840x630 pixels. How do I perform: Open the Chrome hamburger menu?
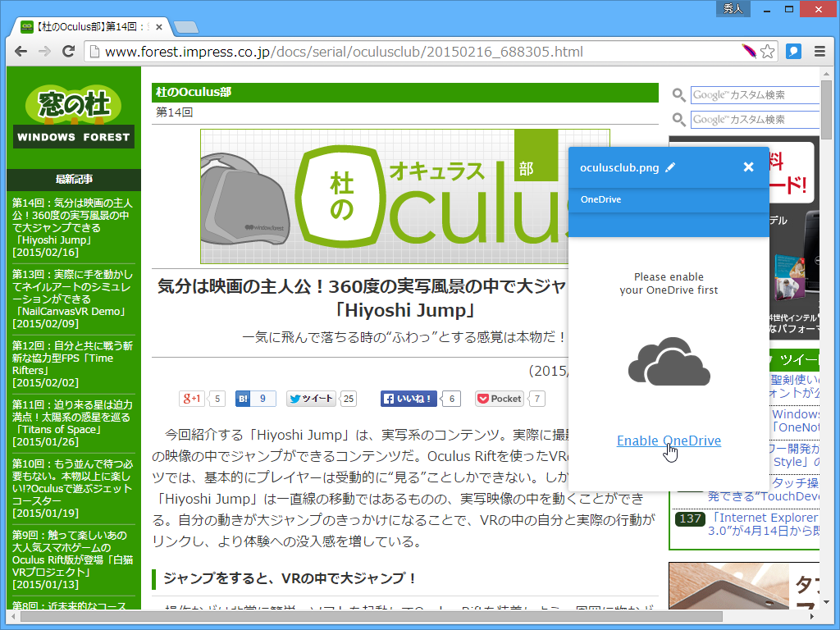click(x=819, y=51)
